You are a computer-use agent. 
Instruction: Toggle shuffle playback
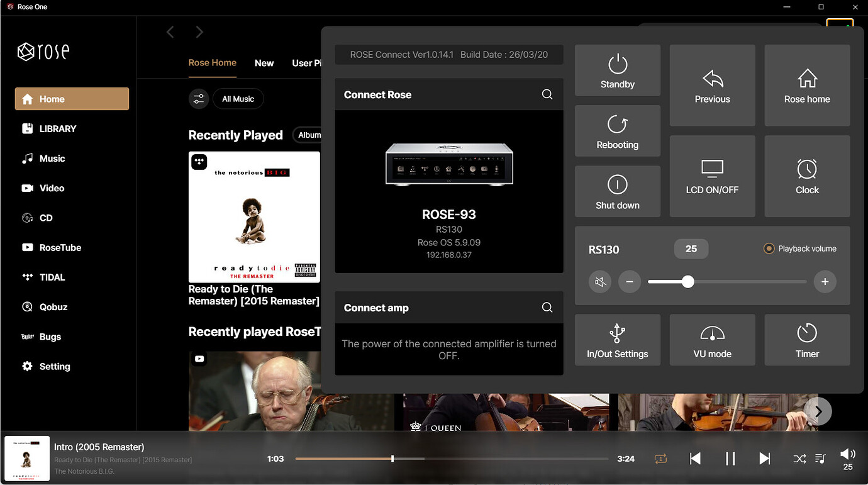(x=799, y=459)
